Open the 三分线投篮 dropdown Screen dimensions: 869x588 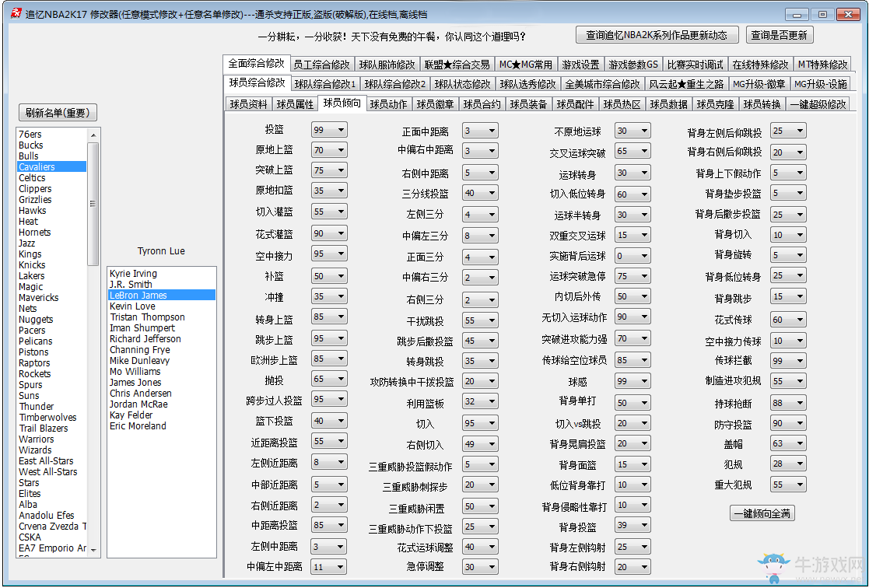pyautogui.click(x=481, y=193)
